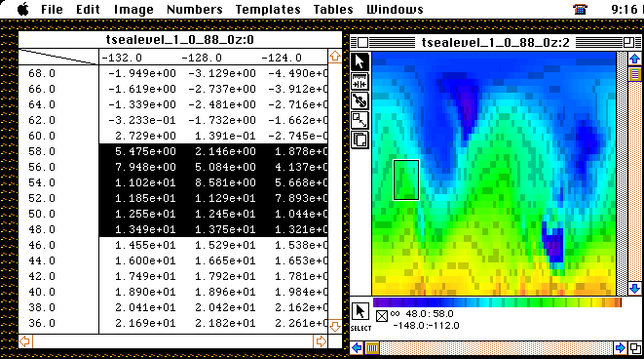The height and width of the screenshot is (359, 644).
Task: Open the File menu
Action: (x=52, y=9)
